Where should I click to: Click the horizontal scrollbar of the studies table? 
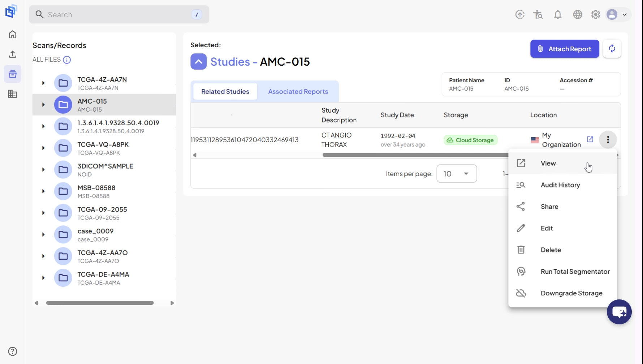coord(415,155)
